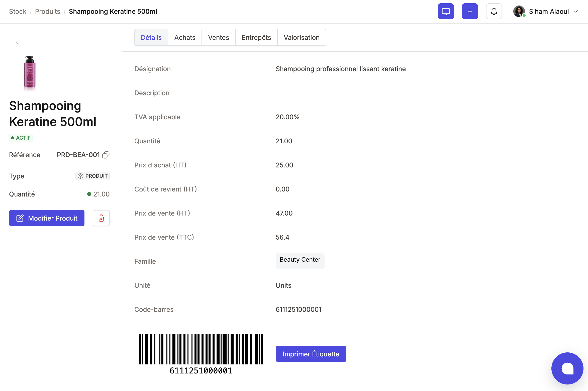
Task: Click the Modifier Produit button
Action: point(47,218)
